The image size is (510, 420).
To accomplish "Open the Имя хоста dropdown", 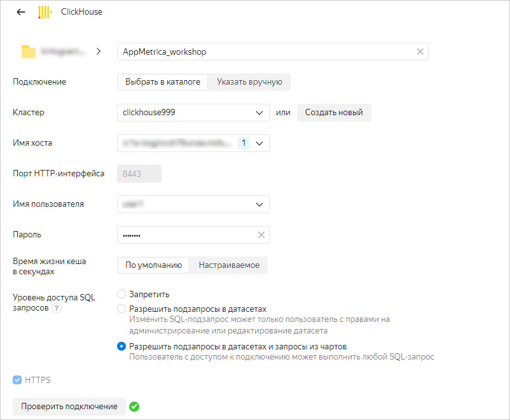I will click(259, 143).
